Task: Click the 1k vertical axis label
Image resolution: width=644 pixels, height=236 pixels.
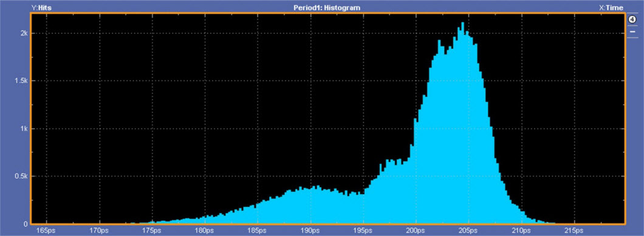Action: [x=24, y=129]
